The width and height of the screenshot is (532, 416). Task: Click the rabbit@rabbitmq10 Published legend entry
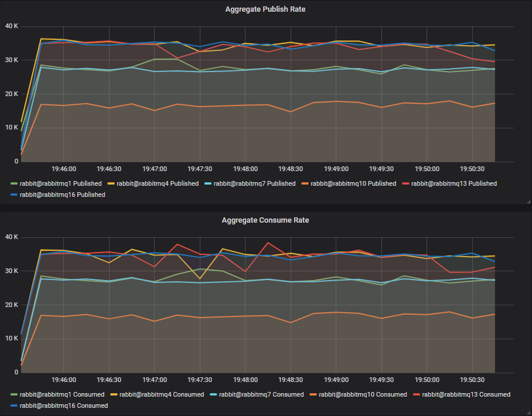(x=353, y=183)
